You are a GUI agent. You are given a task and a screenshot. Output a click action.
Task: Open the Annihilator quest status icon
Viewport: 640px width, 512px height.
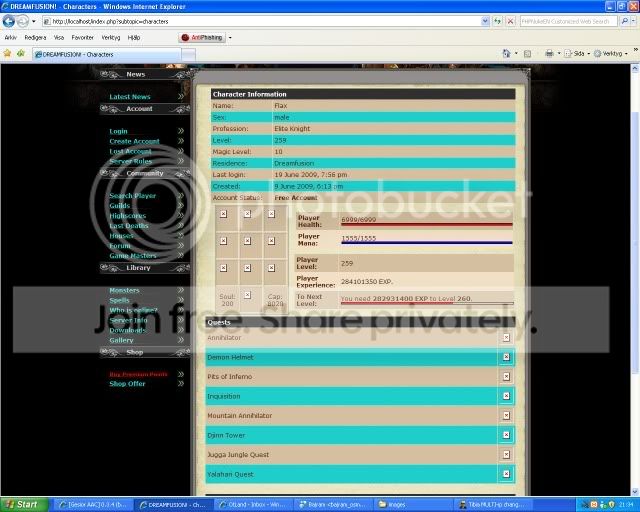[x=506, y=338]
